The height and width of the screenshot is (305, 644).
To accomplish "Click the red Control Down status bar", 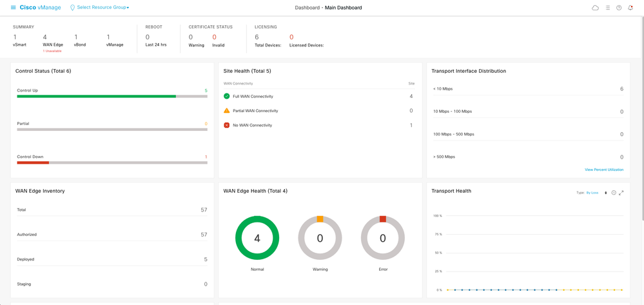I will tap(33, 162).
